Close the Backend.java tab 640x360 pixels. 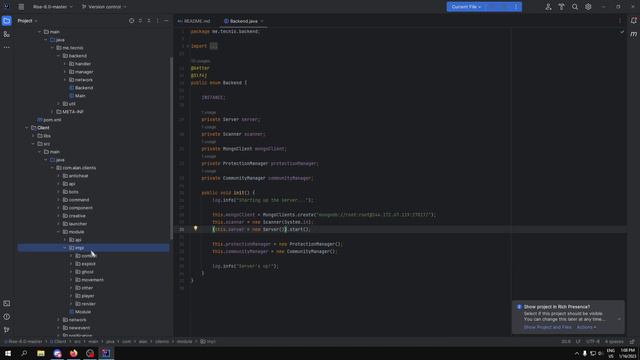click(x=262, y=21)
